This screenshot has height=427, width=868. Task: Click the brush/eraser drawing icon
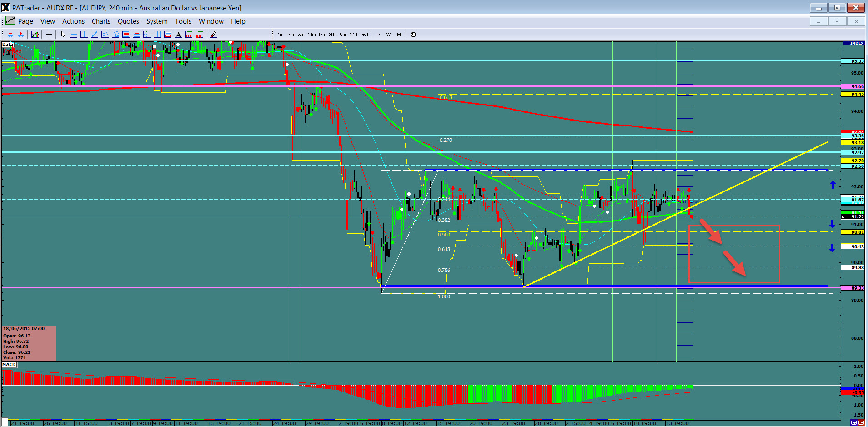click(x=212, y=35)
